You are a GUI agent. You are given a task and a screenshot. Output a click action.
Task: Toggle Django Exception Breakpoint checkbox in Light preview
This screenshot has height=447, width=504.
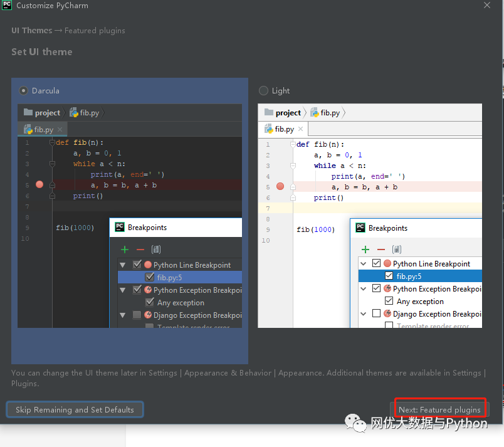[376, 313]
